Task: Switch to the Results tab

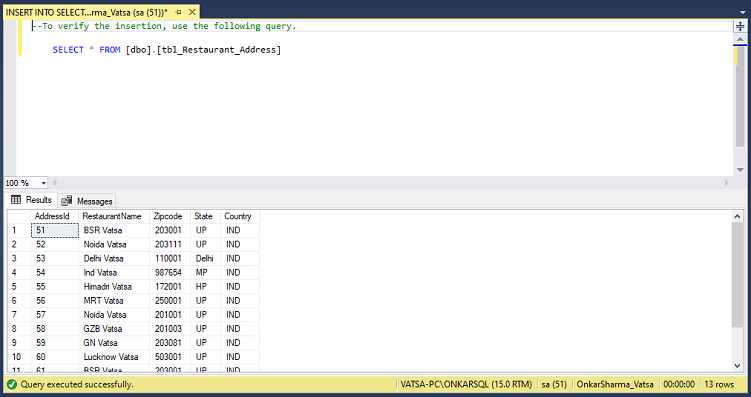Action: coord(31,200)
